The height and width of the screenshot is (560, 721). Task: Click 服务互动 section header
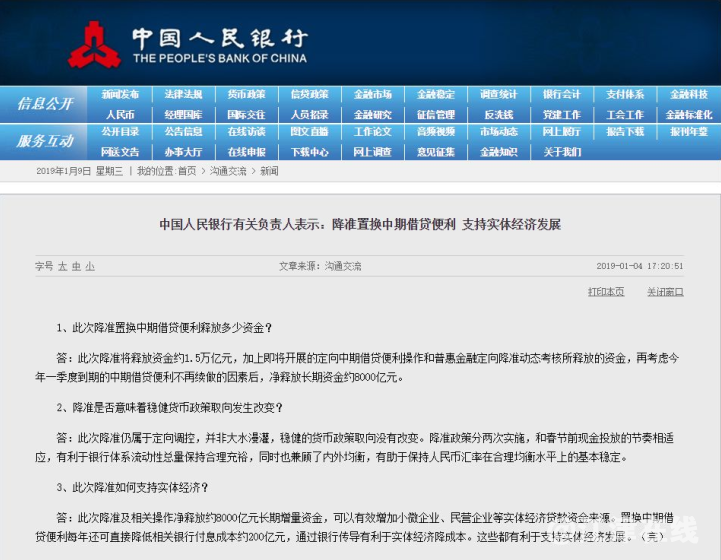tap(45, 141)
